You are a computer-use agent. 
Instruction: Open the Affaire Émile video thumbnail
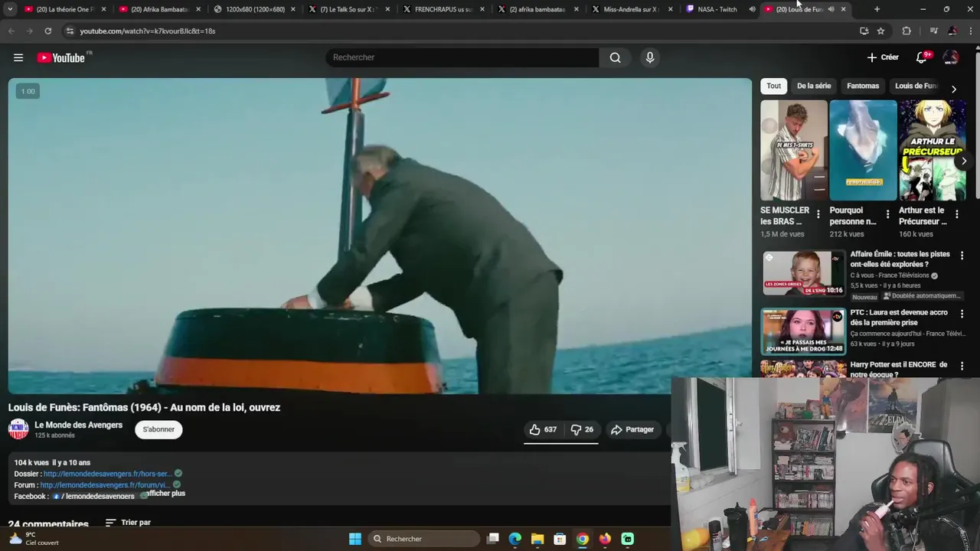coord(803,273)
